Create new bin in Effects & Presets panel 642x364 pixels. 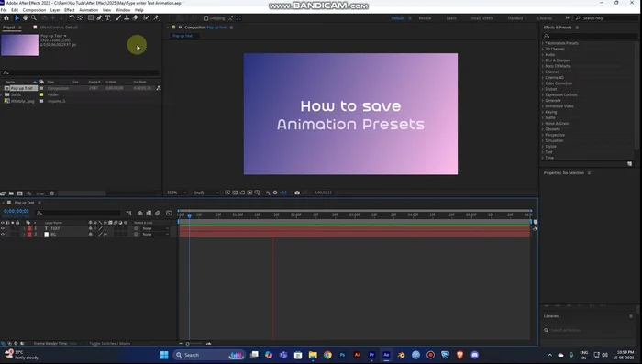click(630, 164)
